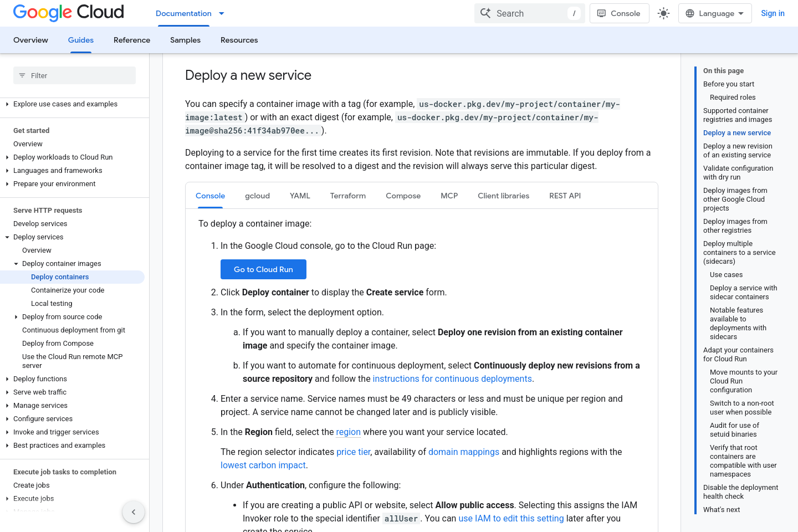Open the Language dropdown
Viewport: 798px width, 532px height.
point(715,13)
